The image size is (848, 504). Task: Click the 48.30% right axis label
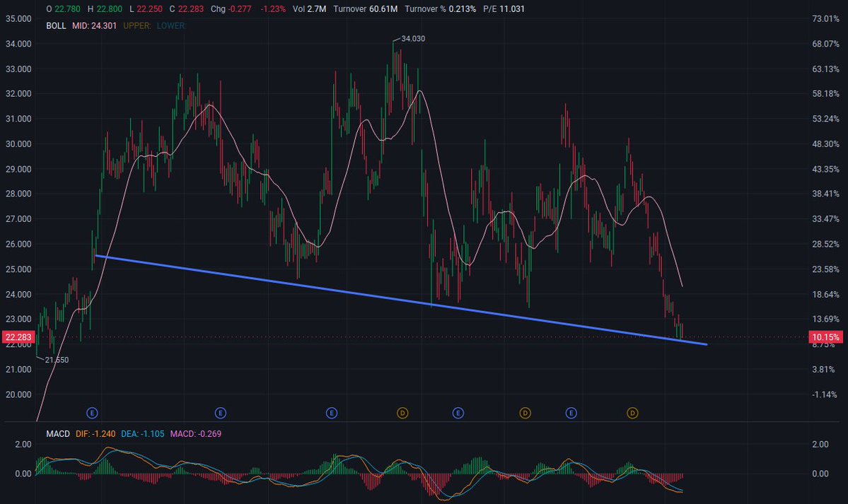(x=825, y=143)
